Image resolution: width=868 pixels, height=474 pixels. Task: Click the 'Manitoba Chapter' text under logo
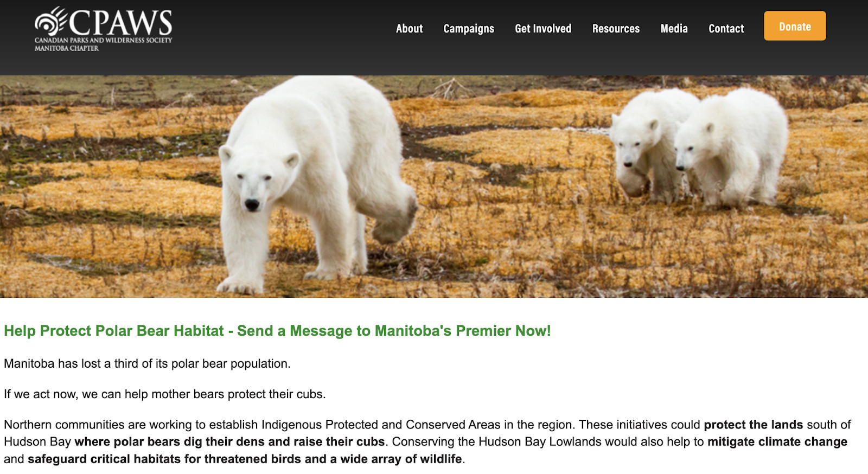tap(67, 48)
